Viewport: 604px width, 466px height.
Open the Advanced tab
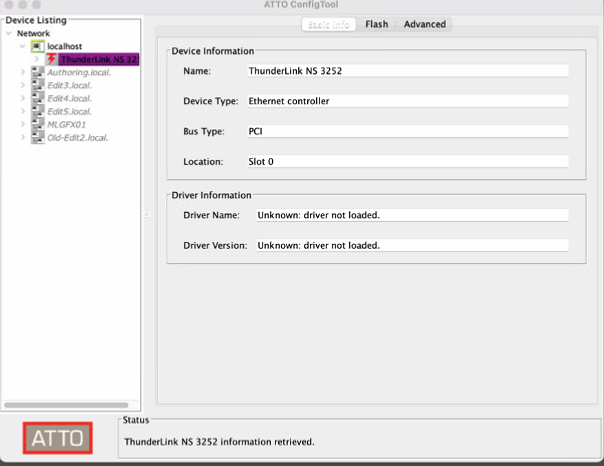[424, 24]
